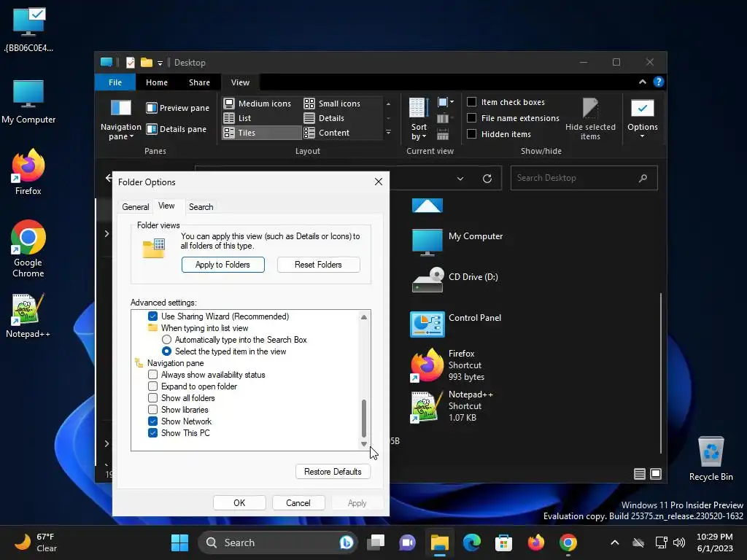
Task: Select Recycle Bin on desktop
Action: pyautogui.click(x=711, y=459)
